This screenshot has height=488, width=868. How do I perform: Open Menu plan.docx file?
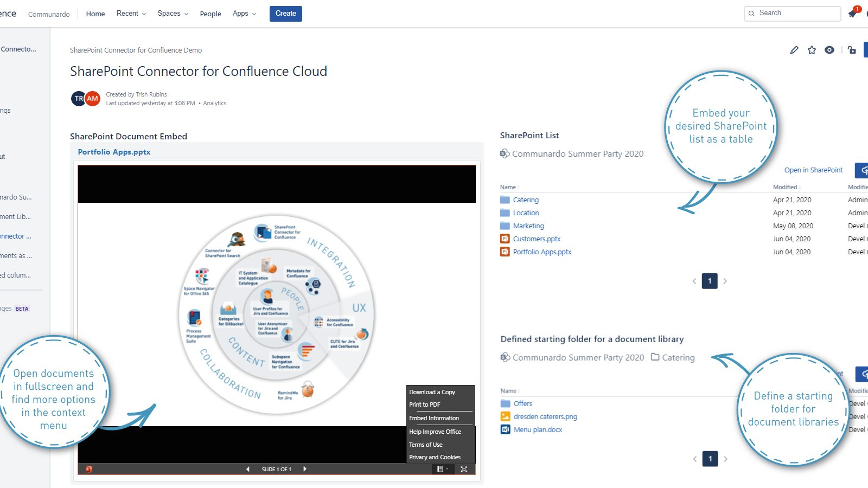coord(538,429)
